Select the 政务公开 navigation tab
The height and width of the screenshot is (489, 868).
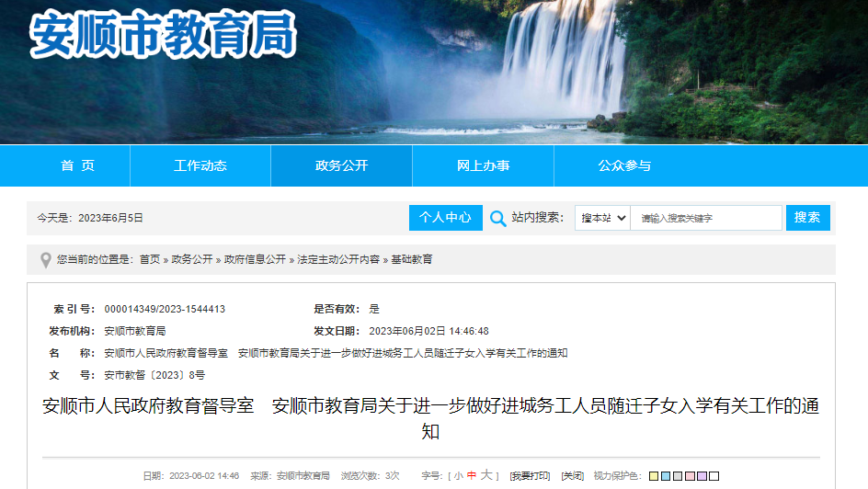(x=341, y=165)
